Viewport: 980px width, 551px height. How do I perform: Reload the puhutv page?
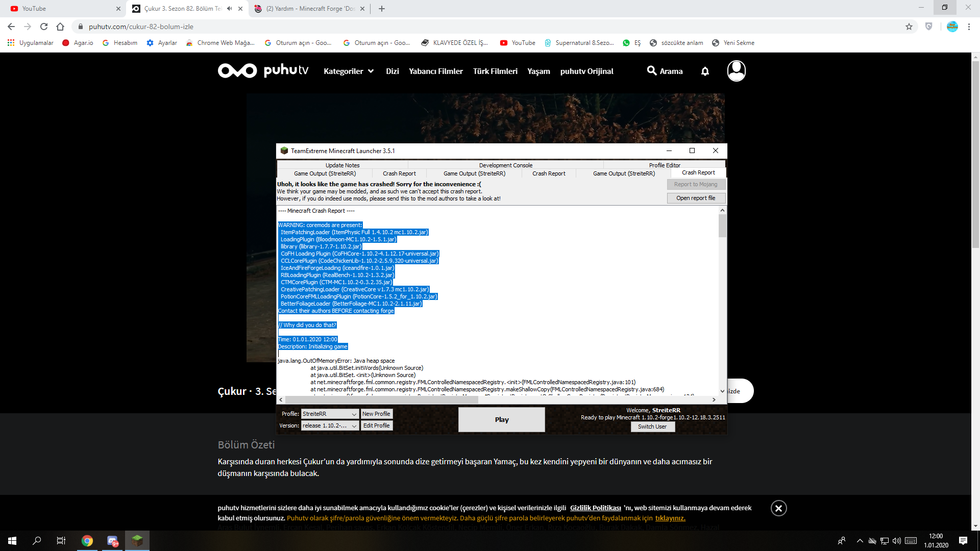point(44,27)
